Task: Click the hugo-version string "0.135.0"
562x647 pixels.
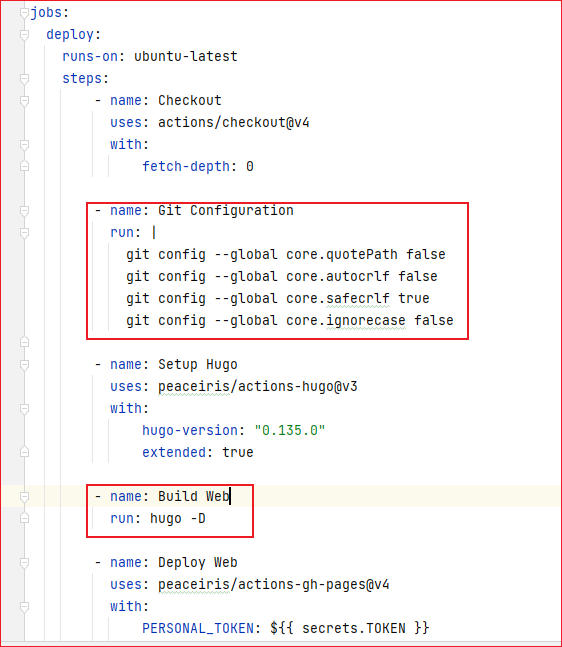Action: coord(290,430)
